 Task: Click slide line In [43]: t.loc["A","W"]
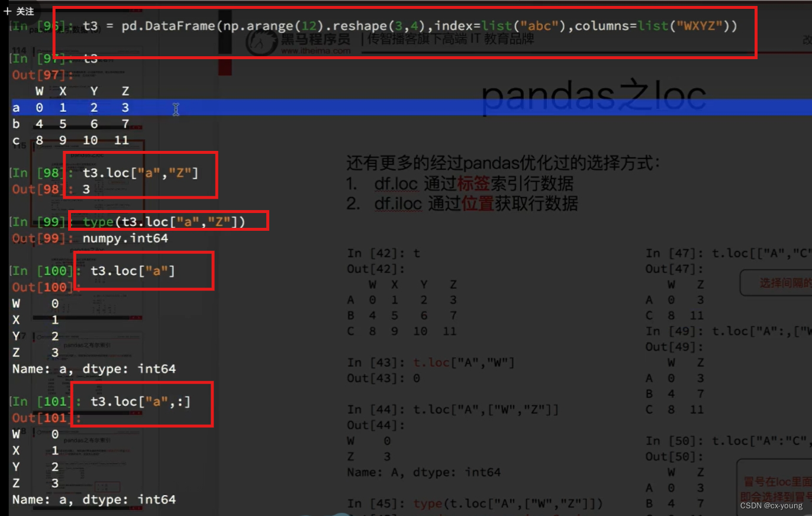(x=431, y=363)
